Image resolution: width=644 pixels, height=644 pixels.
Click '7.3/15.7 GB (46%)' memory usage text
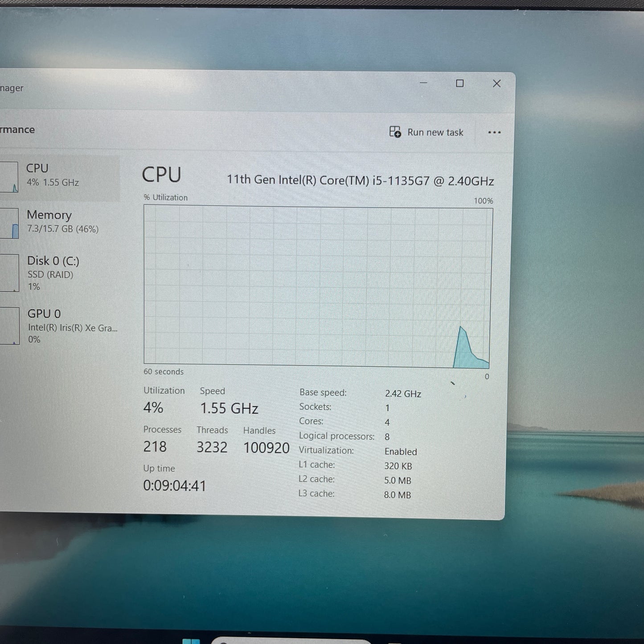click(63, 229)
